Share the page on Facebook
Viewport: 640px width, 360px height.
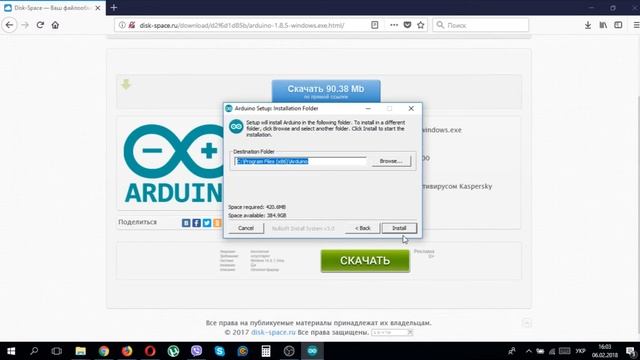[x=196, y=223]
